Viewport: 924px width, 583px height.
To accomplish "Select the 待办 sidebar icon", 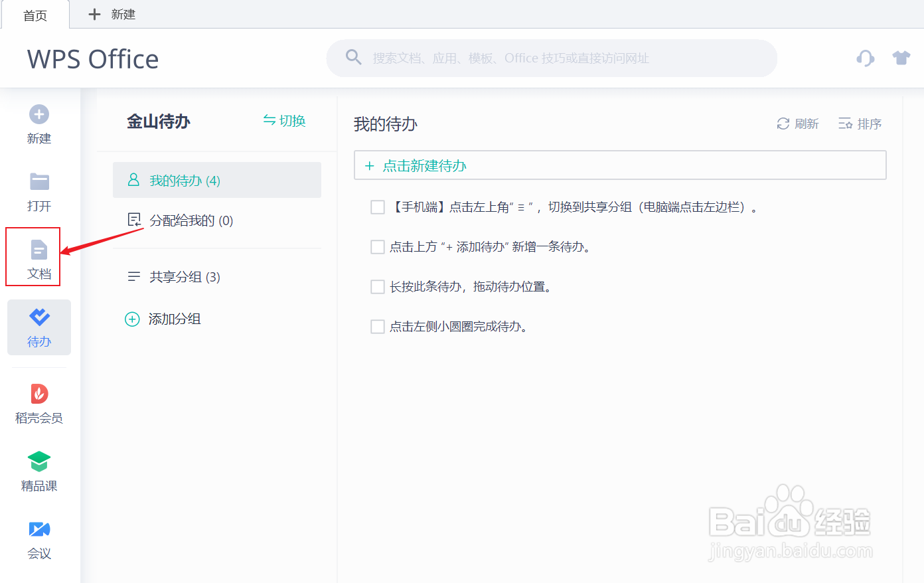I will tap(38, 327).
